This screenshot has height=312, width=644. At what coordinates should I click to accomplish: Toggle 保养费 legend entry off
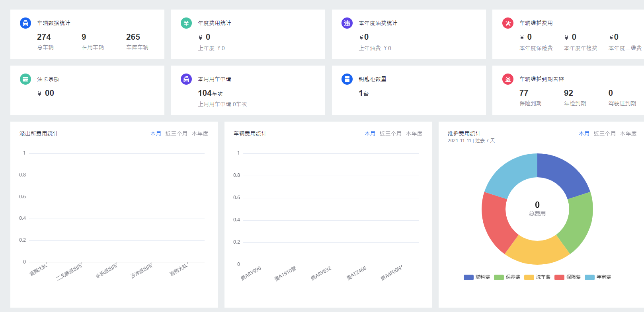tap(507, 277)
